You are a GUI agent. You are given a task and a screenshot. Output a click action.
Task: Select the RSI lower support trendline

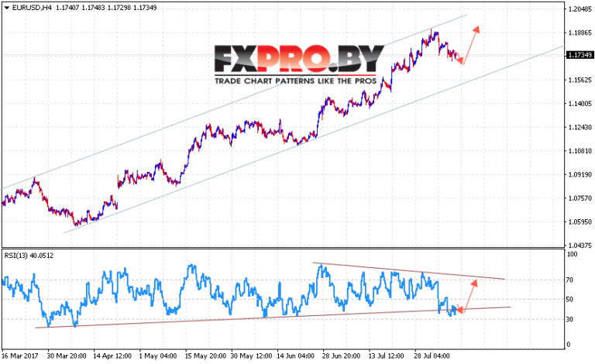pos(273,317)
